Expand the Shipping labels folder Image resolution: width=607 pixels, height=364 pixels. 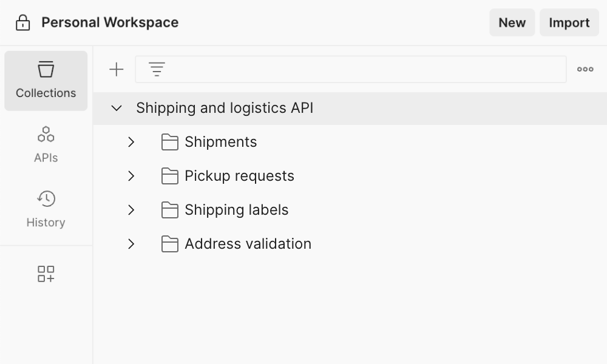click(131, 209)
